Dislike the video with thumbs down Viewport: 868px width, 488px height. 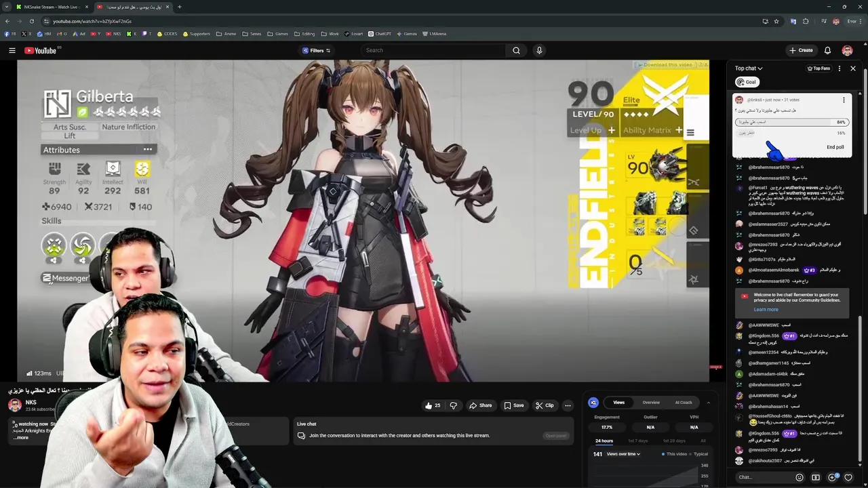pos(454,405)
